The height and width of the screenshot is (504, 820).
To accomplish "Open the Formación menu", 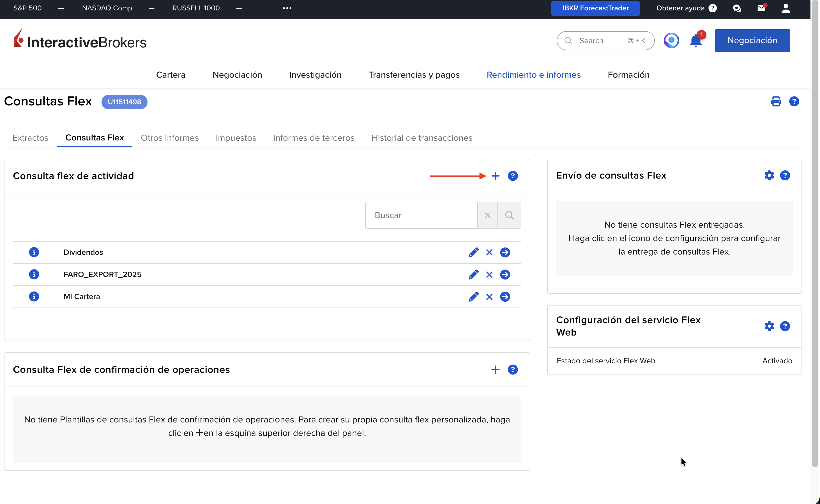I will point(628,75).
